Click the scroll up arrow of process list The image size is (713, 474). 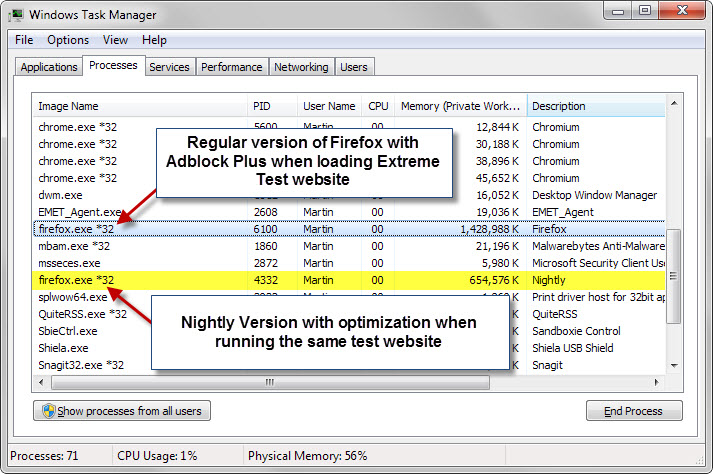pos(674,103)
